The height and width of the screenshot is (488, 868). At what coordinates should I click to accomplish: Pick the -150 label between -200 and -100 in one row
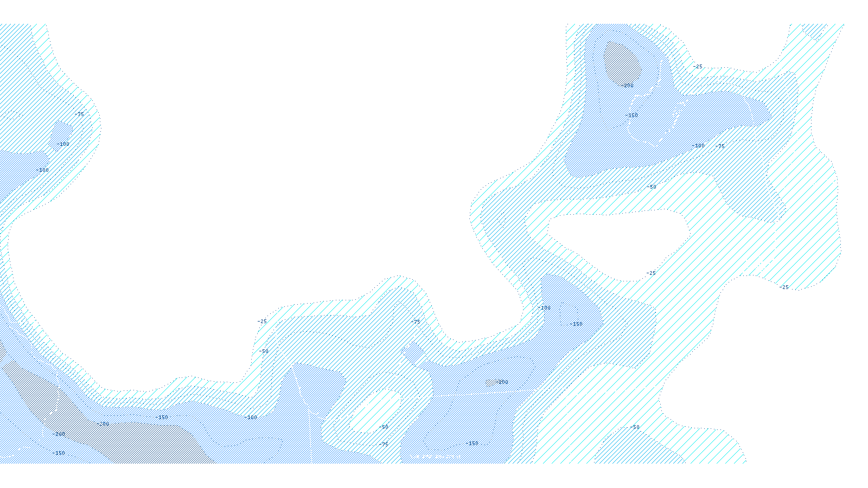(162, 418)
